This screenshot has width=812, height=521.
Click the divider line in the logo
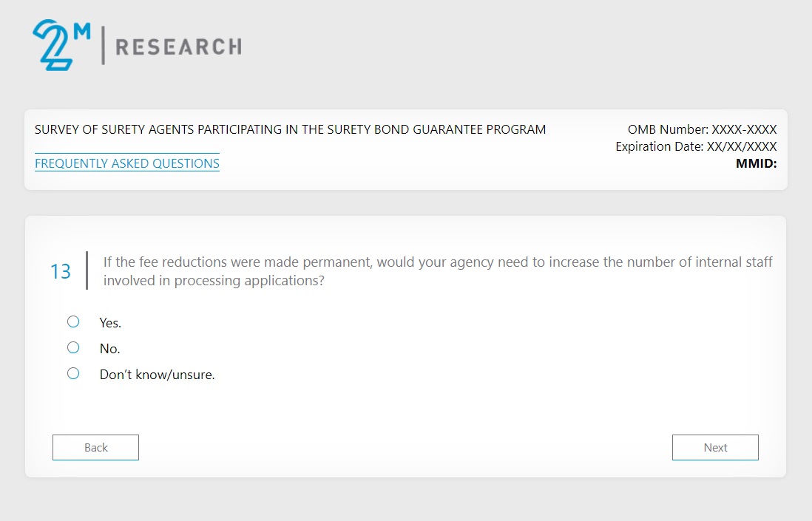click(x=103, y=47)
